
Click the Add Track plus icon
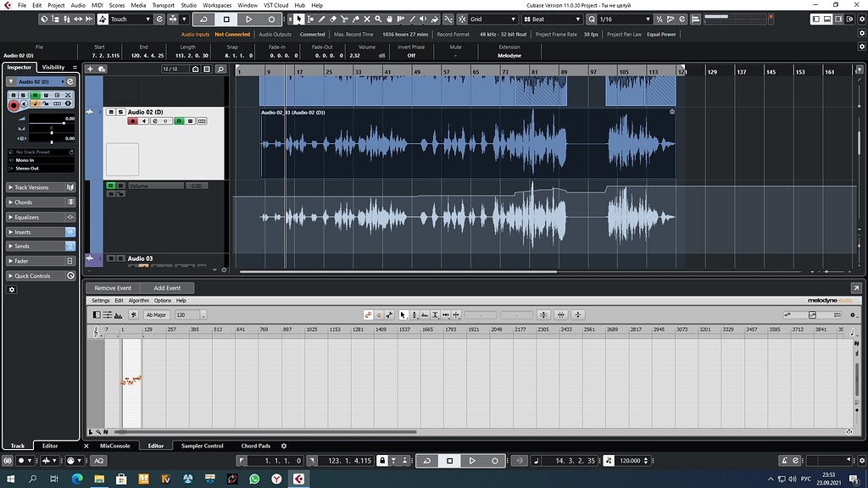coord(90,69)
